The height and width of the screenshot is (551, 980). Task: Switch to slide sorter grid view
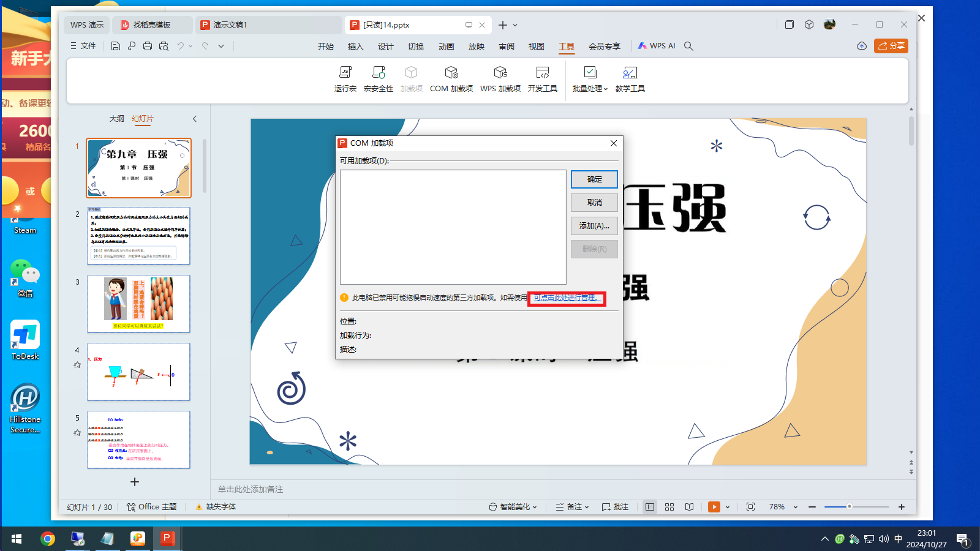669,507
